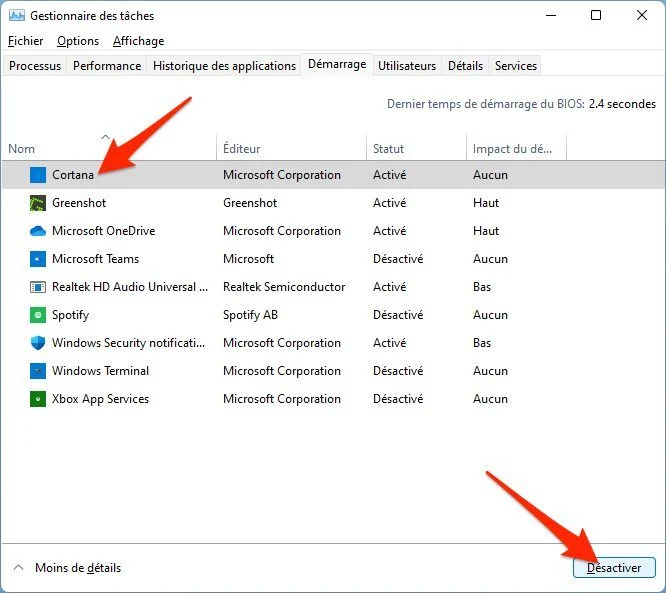Click the Windows Terminal icon
The image size is (666, 593).
click(38, 371)
